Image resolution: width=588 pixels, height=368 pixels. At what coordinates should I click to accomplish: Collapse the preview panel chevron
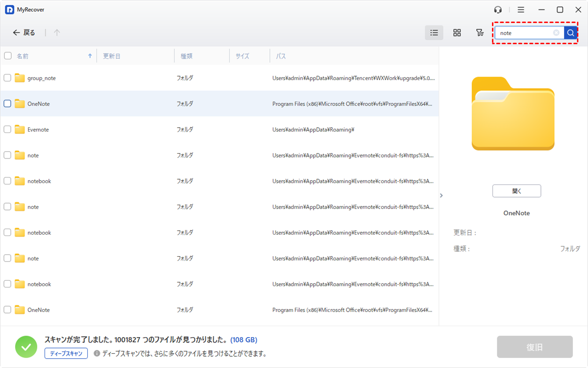click(x=441, y=195)
